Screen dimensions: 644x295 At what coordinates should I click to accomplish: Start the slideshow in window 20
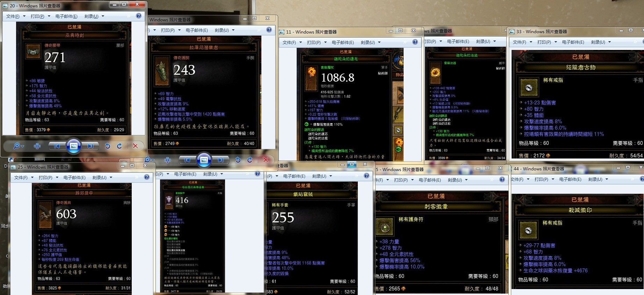click(74, 146)
